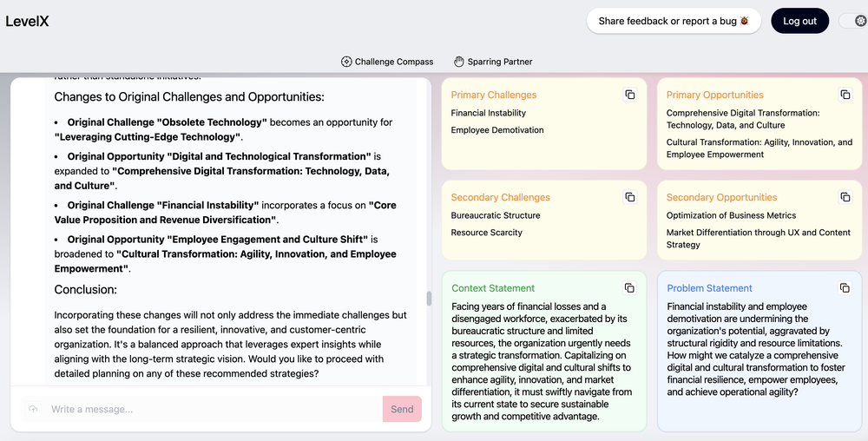Click the compass icon in the navigation

[x=346, y=62]
